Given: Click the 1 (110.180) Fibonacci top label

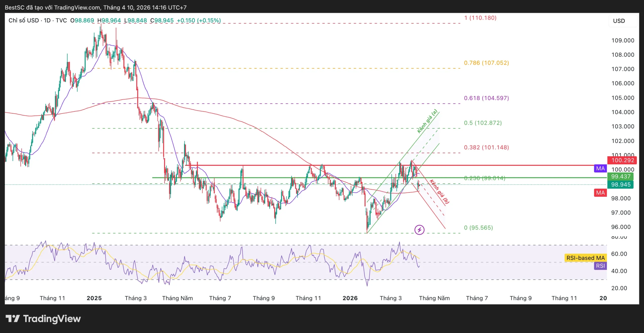Looking at the screenshot, I should point(480,18).
